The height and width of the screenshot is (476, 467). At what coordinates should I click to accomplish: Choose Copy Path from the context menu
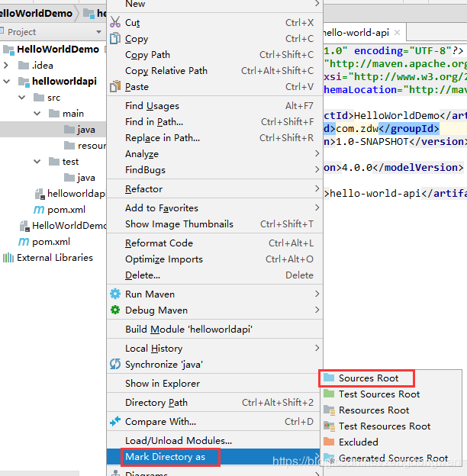point(214,55)
